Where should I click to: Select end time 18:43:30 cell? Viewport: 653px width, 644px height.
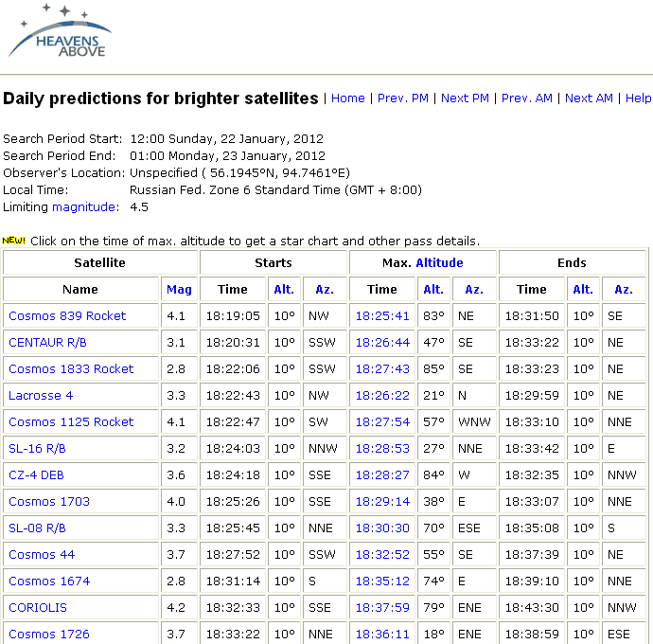click(x=532, y=608)
